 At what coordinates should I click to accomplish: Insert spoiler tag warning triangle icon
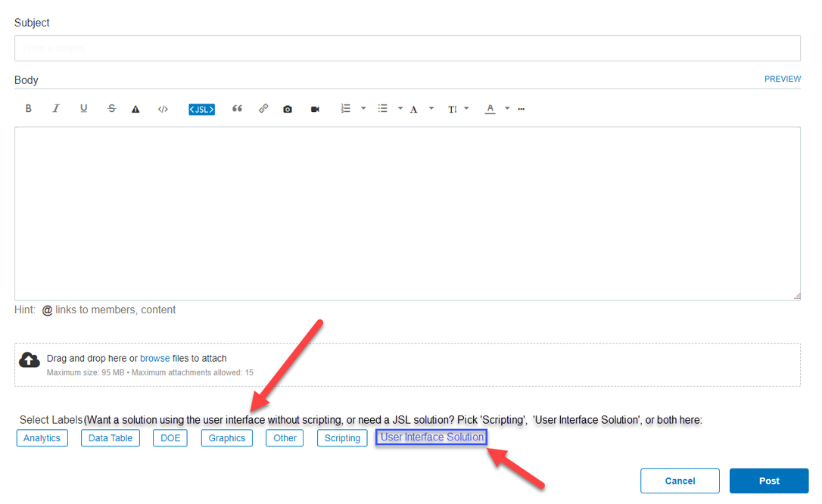[135, 109]
